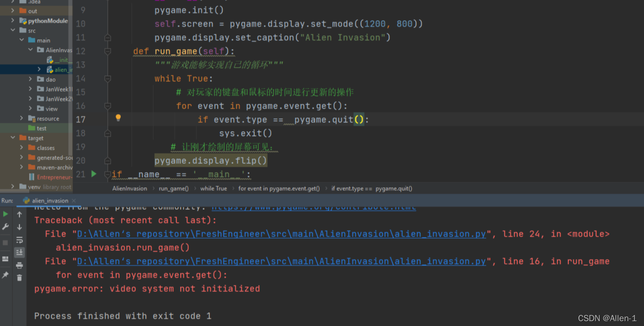This screenshot has width=644, height=326.
Task: Open line 24 traceback file link
Action: click(281, 234)
